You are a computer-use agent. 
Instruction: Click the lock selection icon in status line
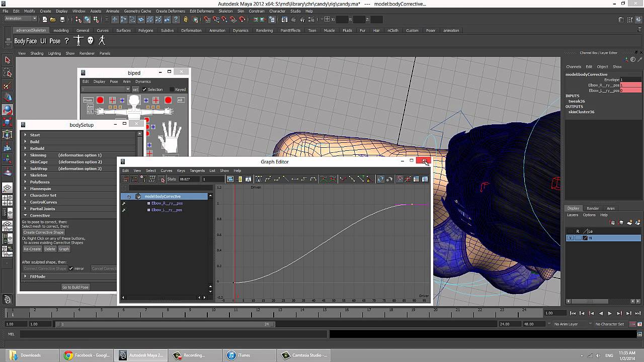coord(186,20)
